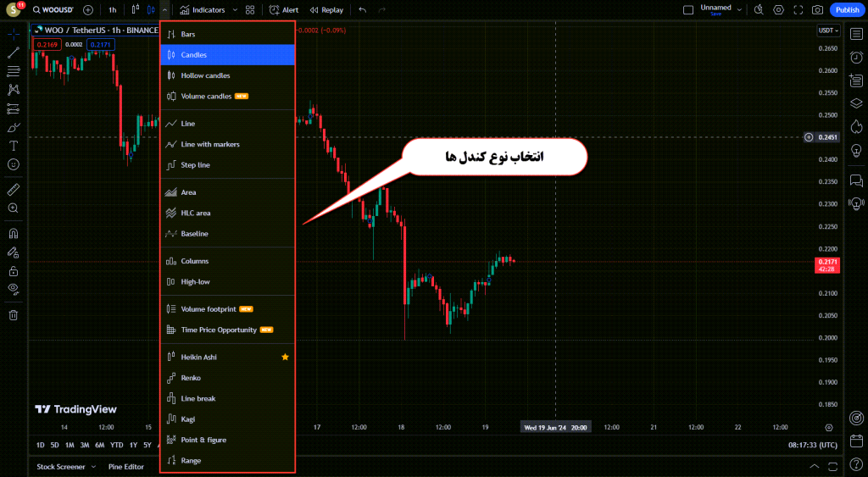This screenshot has width=868, height=477.
Task: Open WOOUSD symbol search
Action: [53, 10]
